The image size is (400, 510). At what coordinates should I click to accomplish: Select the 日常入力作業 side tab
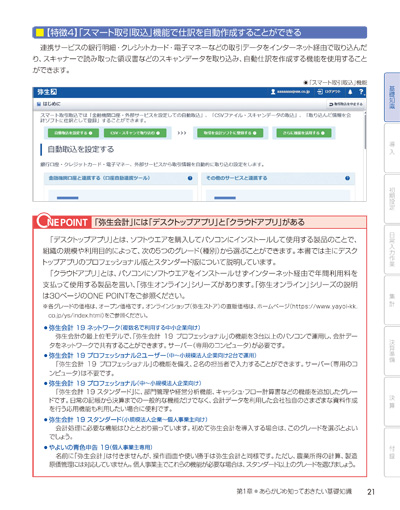[x=392, y=249]
